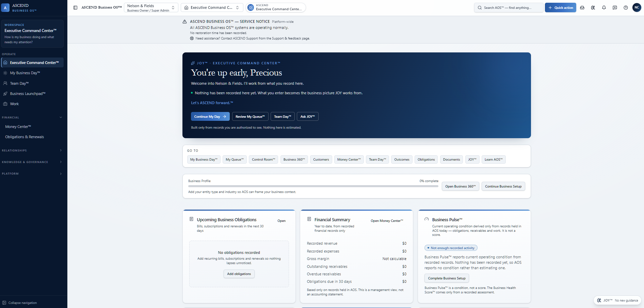Go to the Learn AOS chip
This screenshot has height=308, width=644.
point(494,160)
